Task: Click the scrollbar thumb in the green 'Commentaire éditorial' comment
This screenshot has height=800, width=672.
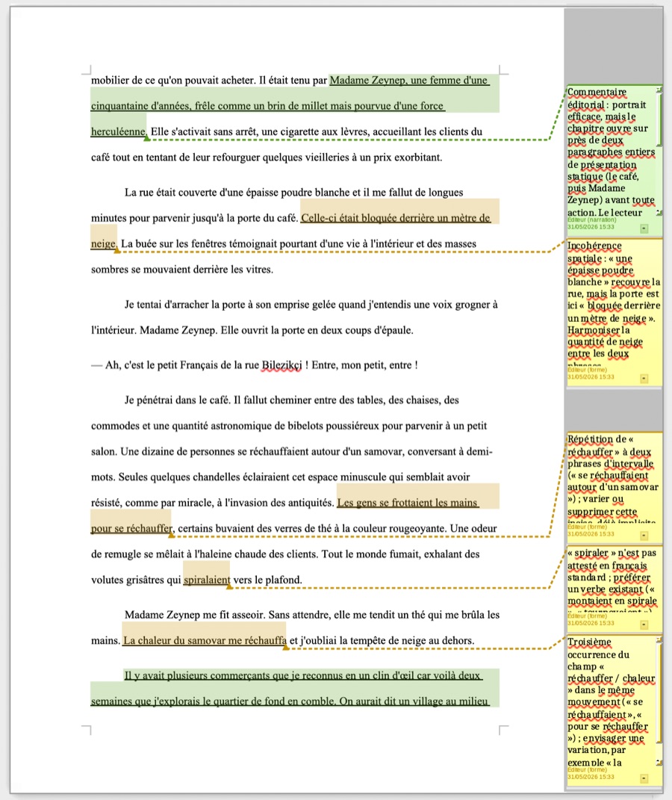Action: click(659, 121)
